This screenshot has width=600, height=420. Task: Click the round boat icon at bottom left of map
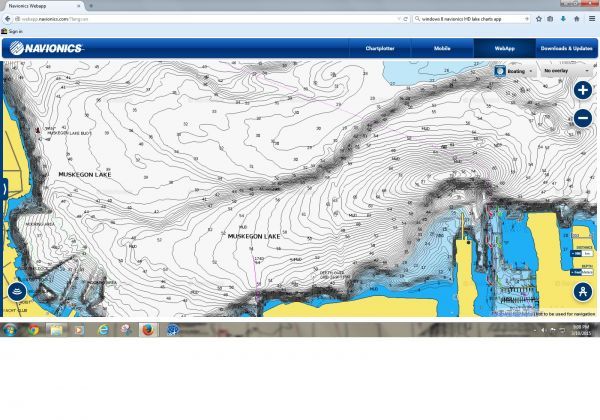click(17, 292)
